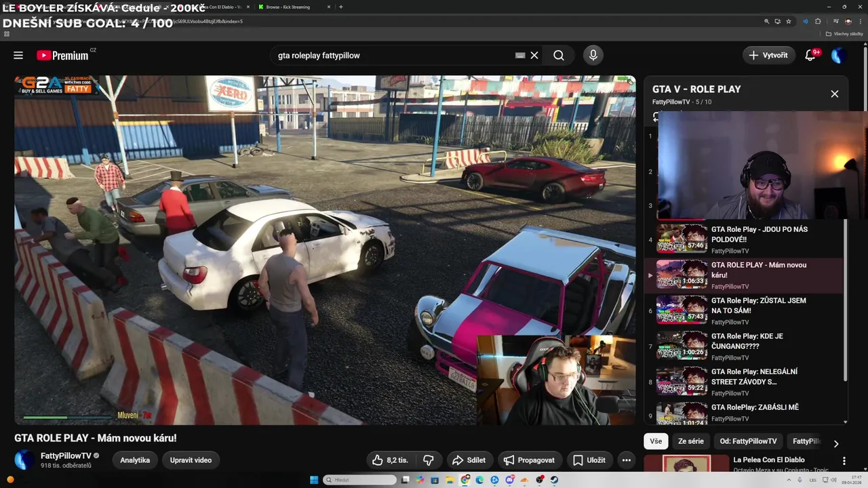The image size is (868, 488).
Task: Start voice search with microphone
Action: click(593, 56)
